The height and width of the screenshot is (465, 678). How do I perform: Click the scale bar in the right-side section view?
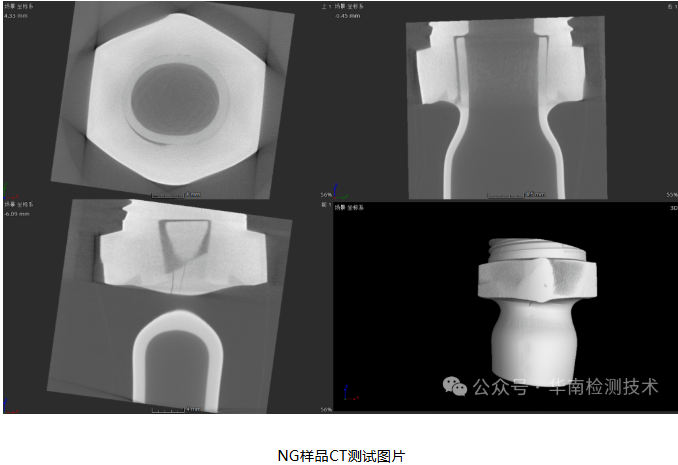516,195
